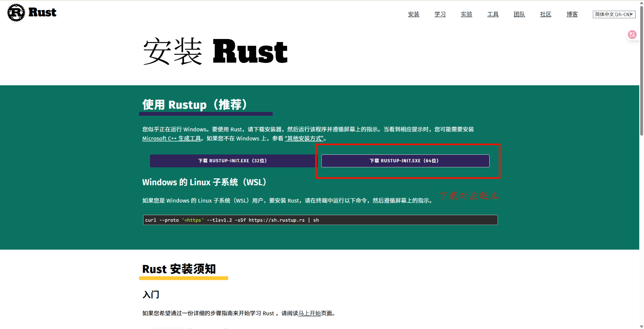Click the Rust wordmark in header
Image resolution: width=644 pixels, height=329 pixels.
click(x=42, y=12)
